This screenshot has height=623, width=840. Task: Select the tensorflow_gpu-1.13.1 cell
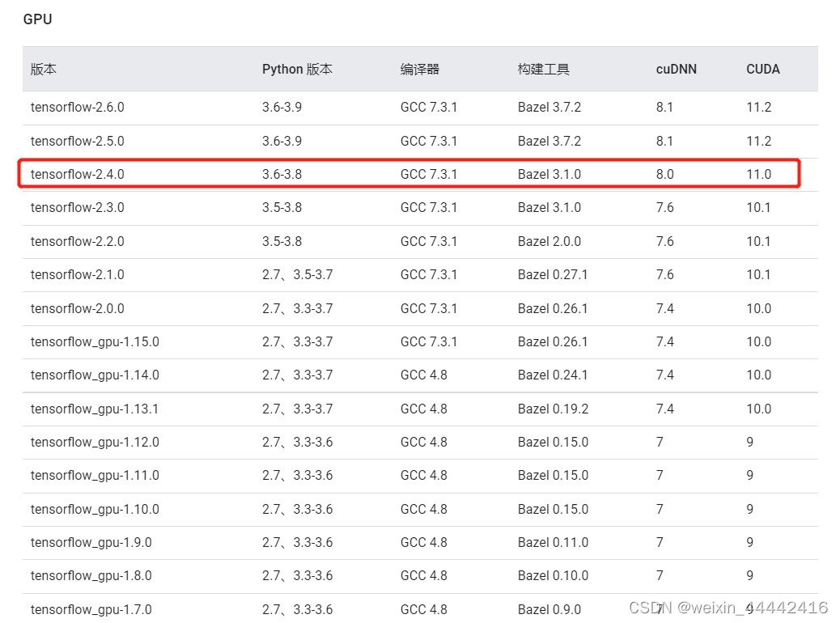coord(95,409)
